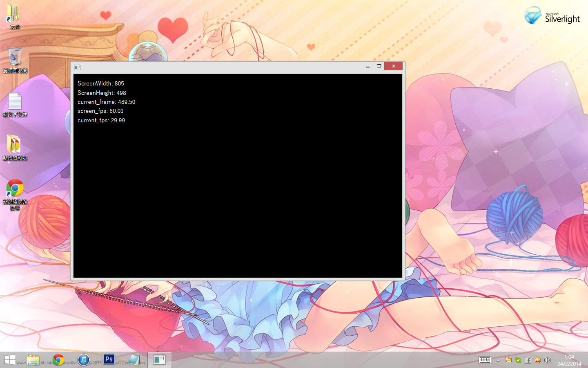Viewport: 588px width, 368px height.
Task: Select the active Silverlight app taskbar button
Action: 159,360
